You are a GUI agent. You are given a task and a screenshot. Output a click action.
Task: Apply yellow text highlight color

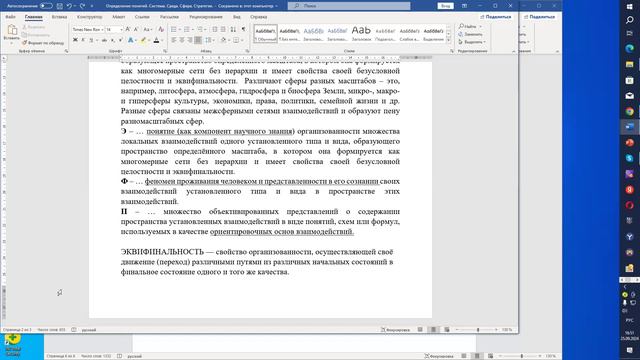(143, 40)
